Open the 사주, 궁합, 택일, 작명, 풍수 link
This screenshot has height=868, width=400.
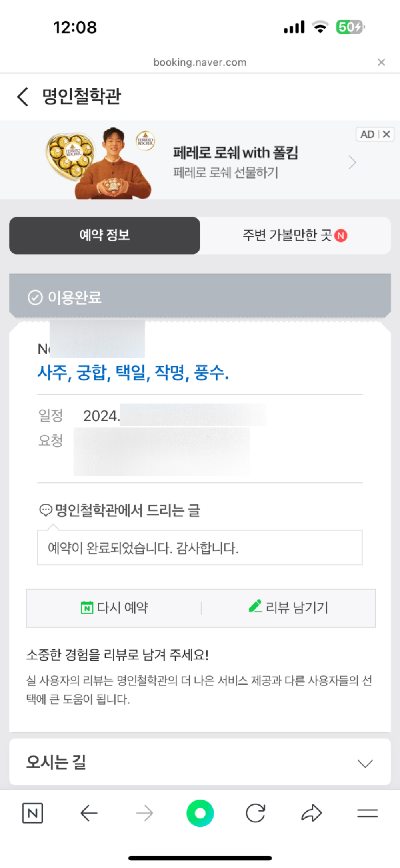pyautogui.click(x=133, y=373)
